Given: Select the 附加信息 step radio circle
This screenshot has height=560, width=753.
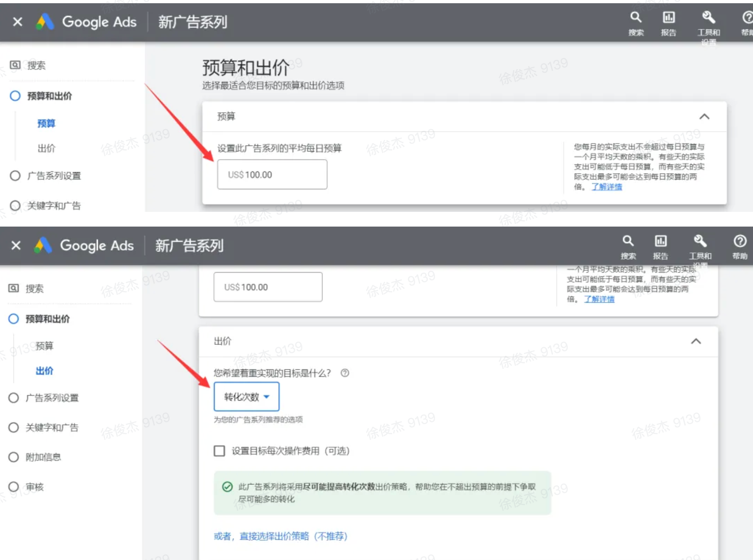Looking at the screenshot, I should tap(14, 457).
